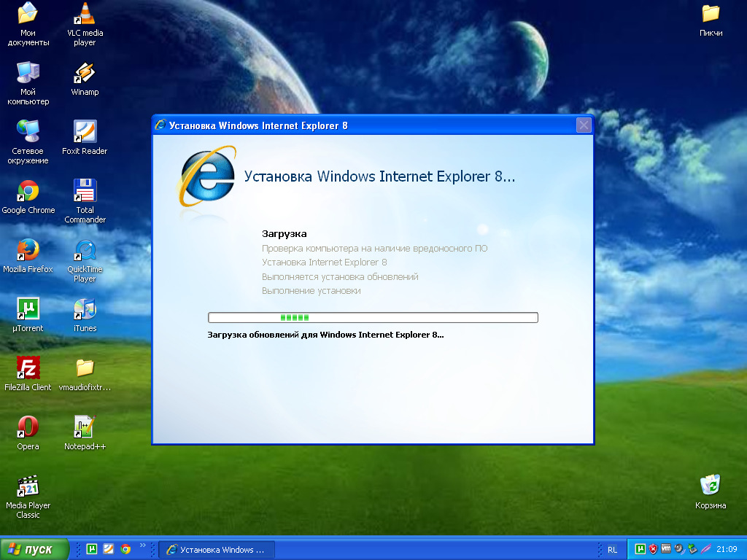Click the bold Загрузка step label
The width and height of the screenshot is (747, 560).
tap(285, 234)
